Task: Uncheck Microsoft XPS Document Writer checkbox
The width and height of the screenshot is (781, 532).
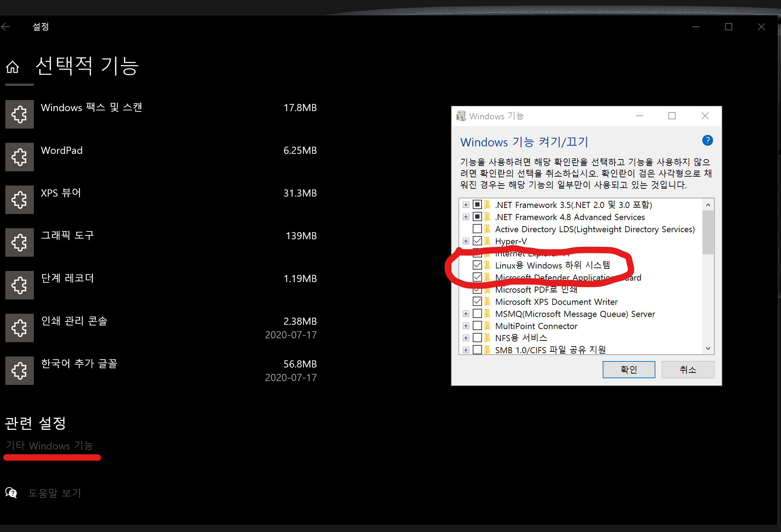Action: pyautogui.click(x=477, y=302)
